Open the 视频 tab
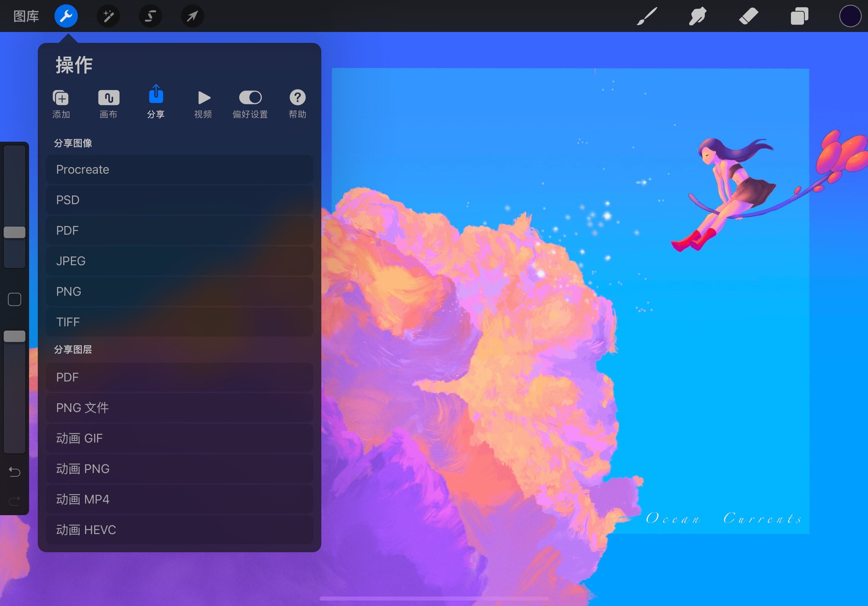This screenshot has width=868, height=606. click(203, 104)
